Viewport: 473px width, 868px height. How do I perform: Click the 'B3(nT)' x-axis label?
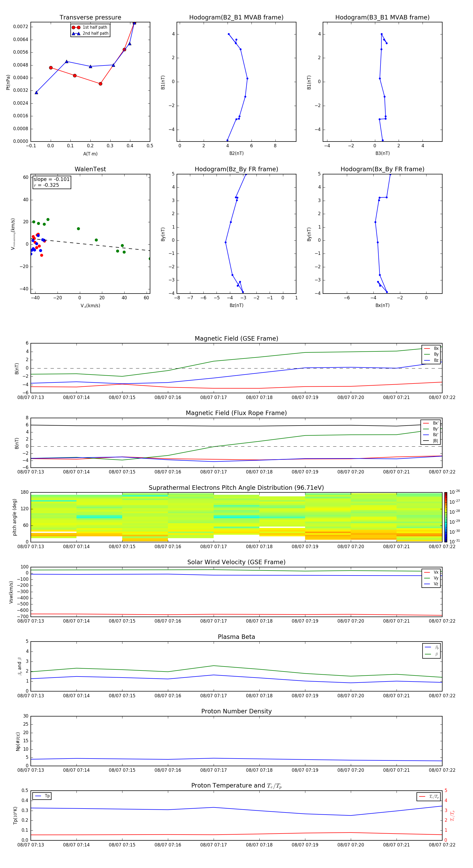(x=382, y=153)
